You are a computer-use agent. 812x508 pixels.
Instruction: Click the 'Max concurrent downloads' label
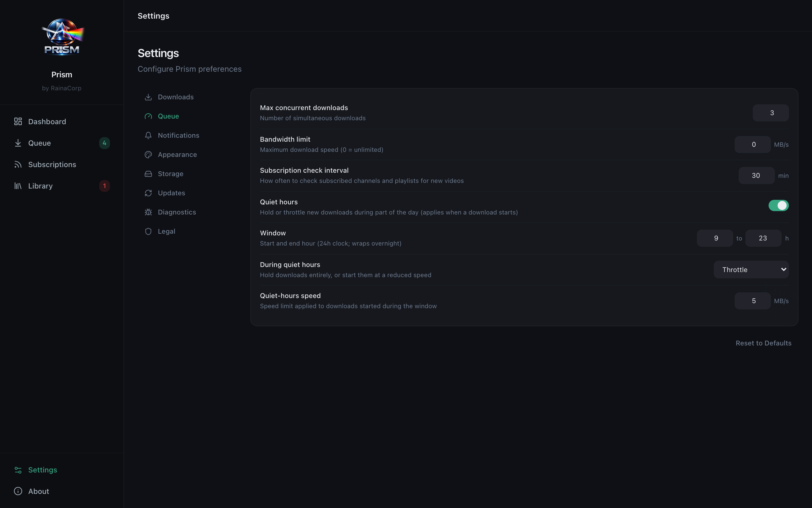304,108
